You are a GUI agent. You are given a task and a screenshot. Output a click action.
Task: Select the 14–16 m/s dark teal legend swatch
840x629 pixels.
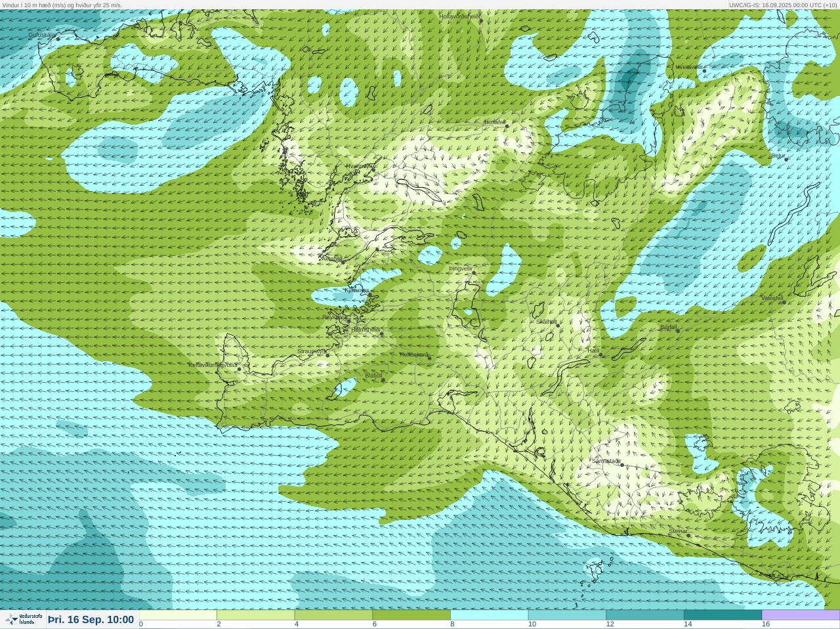(x=723, y=615)
